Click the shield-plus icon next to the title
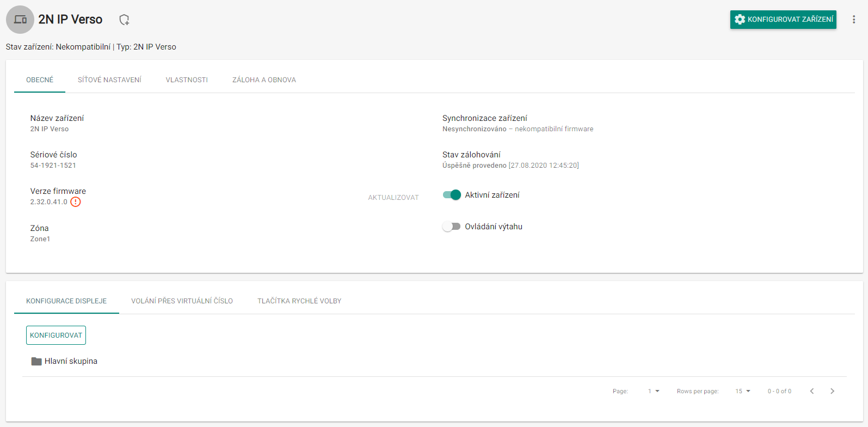This screenshot has height=427, width=868. [124, 20]
